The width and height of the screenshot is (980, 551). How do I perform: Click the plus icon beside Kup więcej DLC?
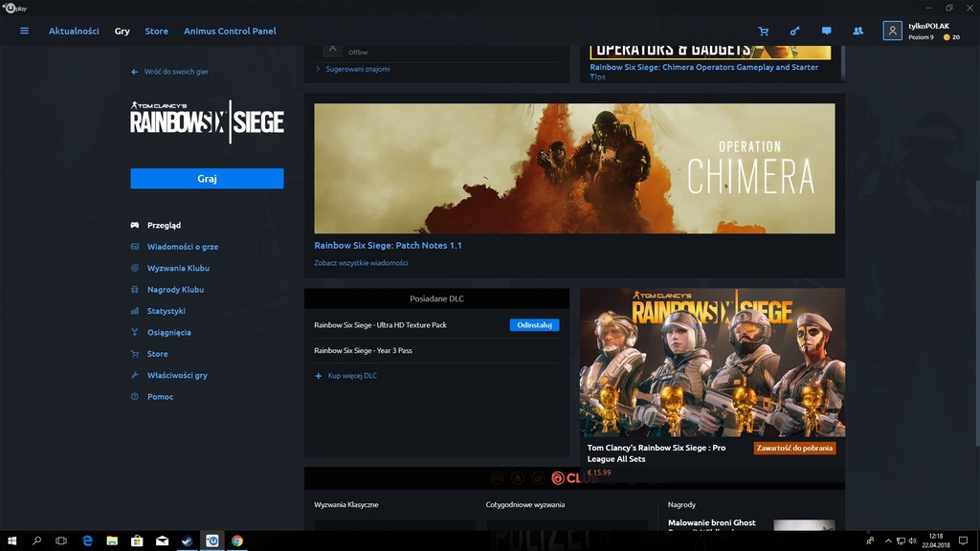click(x=318, y=376)
